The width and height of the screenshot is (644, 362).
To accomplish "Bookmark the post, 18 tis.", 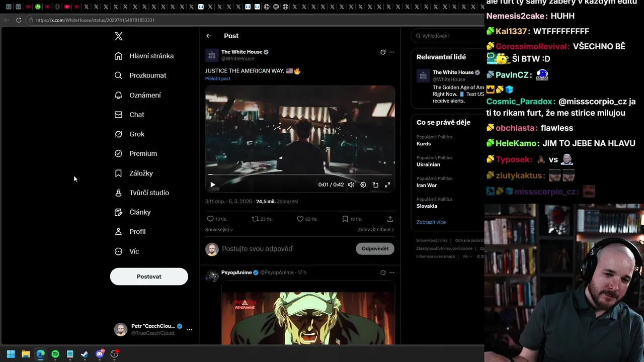I will coord(352,219).
